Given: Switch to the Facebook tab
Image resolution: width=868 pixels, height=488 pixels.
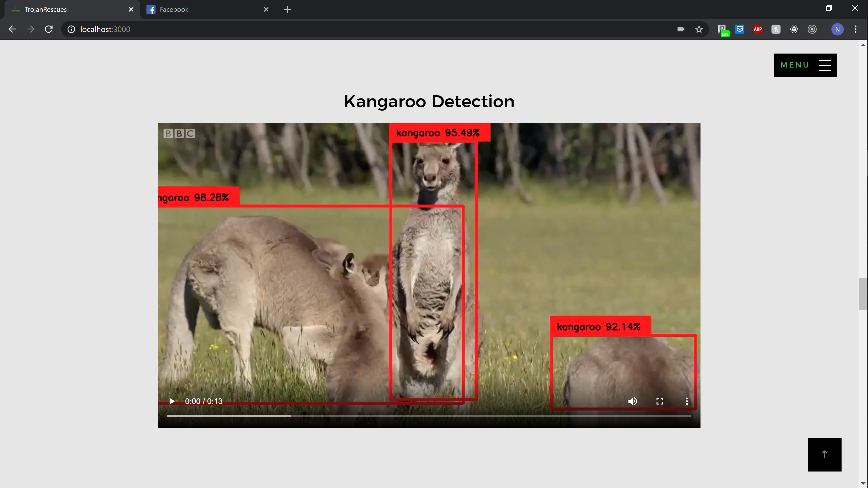Looking at the screenshot, I should click(x=202, y=9).
